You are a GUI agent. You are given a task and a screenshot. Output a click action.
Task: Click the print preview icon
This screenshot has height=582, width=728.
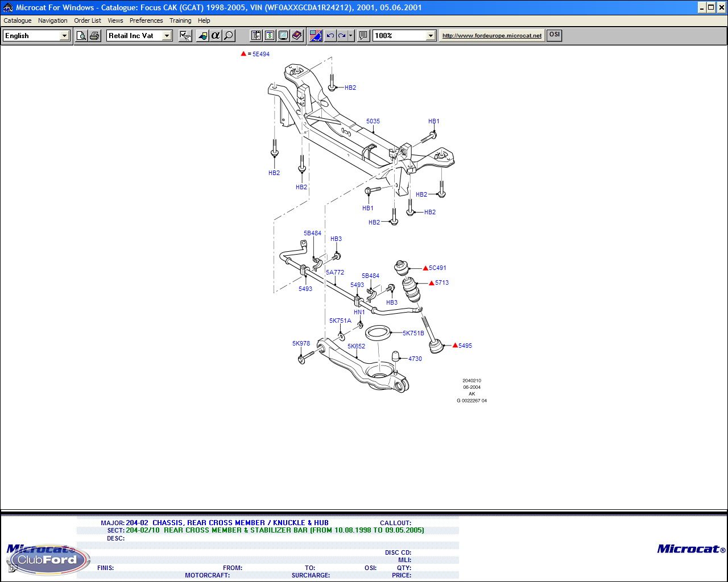coord(81,36)
